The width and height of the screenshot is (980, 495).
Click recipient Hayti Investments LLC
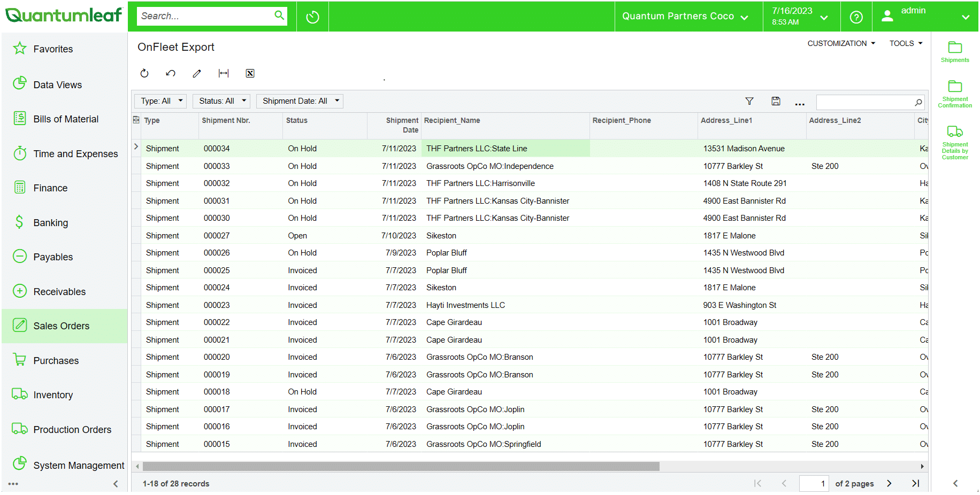[x=465, y=305]
